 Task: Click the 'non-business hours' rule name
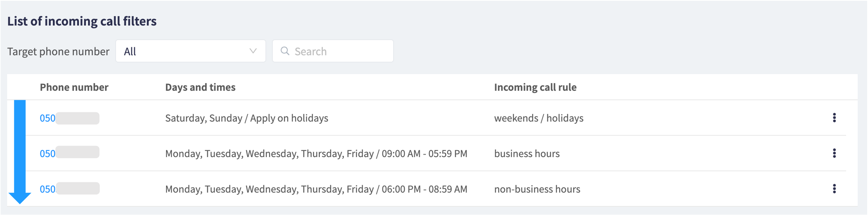pos(537,189)
